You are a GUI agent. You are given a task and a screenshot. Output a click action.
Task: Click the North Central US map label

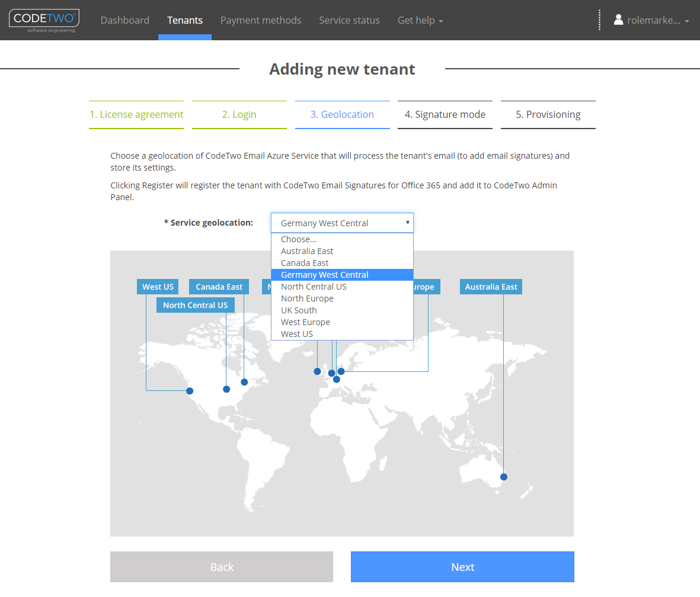click(195, 305)
